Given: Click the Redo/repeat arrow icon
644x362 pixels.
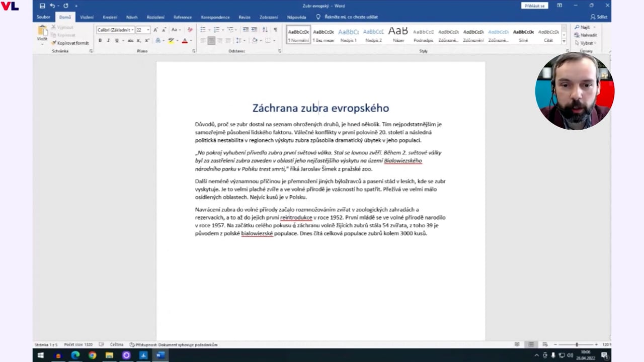Looking at the screenshot, I should coord(65,6).
